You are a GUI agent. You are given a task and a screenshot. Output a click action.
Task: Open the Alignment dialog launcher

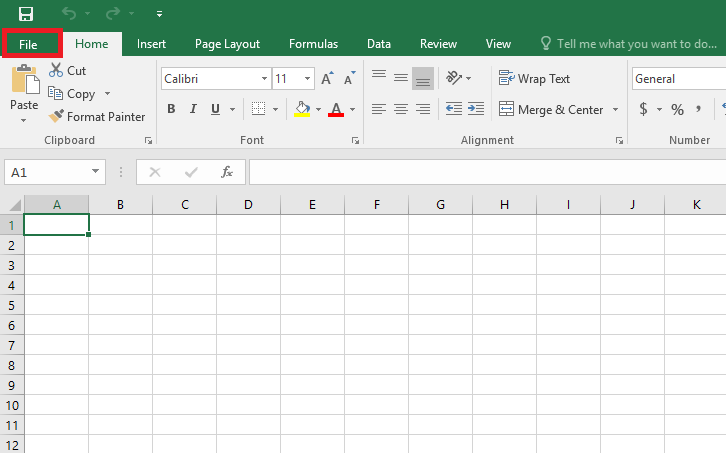[x=620, y=140]
